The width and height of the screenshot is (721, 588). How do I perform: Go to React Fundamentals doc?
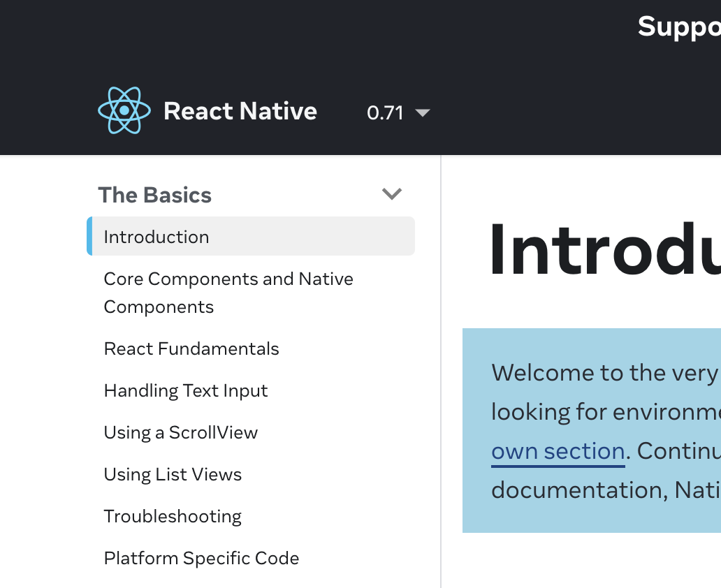coord(191,348)
